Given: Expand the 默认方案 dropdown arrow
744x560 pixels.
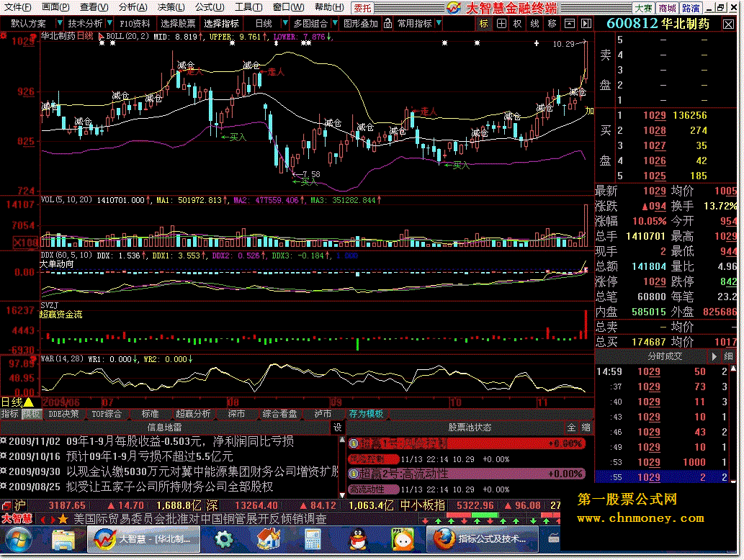Looking at the screenshot, I should (x=59, y=23).
